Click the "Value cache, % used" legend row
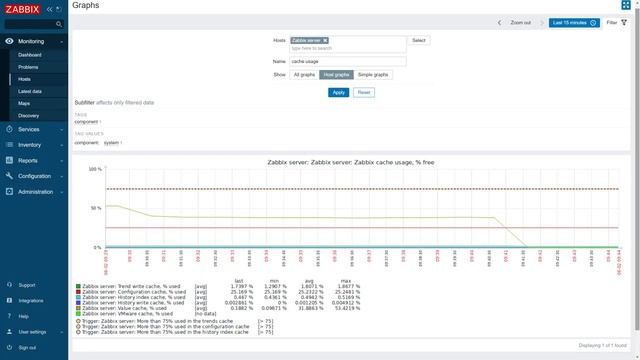Image resolution: width=640 pixels, height=360 pixels. [218, 308]
